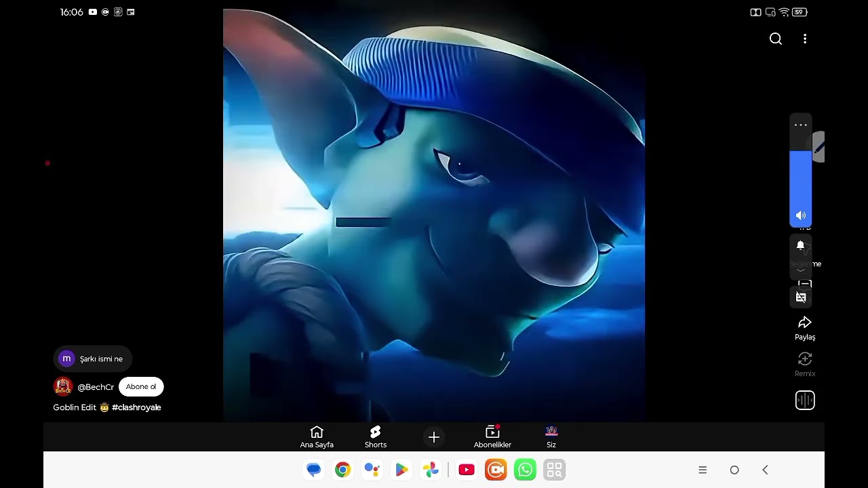
Task: Tap the floating pen edit icon
Action: (x=819, y=147)
